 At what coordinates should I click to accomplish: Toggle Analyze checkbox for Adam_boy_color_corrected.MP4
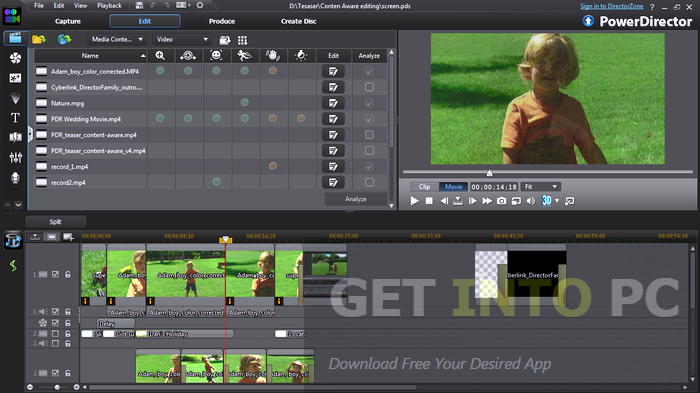[369, 71]
